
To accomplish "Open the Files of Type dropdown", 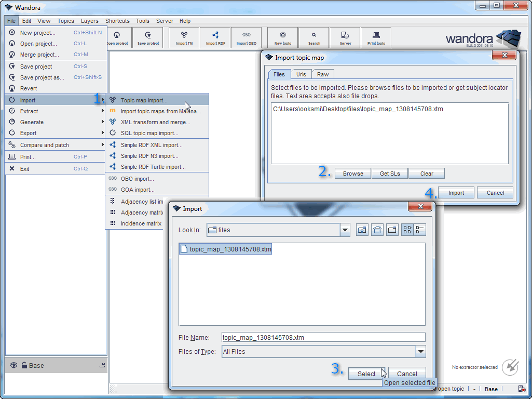I will coord(420,351).
